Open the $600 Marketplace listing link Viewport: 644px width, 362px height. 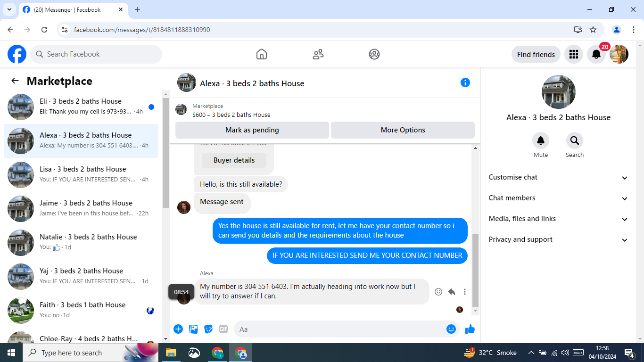231,115
